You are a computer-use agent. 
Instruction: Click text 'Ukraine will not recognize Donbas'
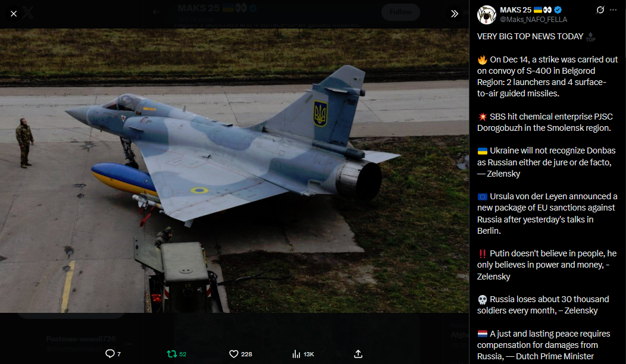coord(553,150)
